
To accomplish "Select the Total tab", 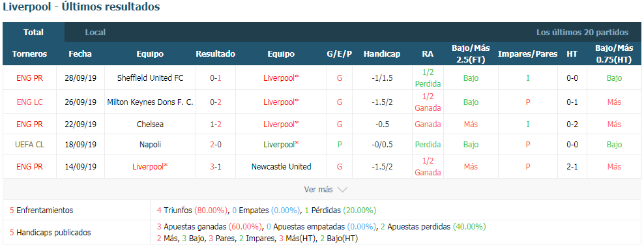I will tap(34, 33).
